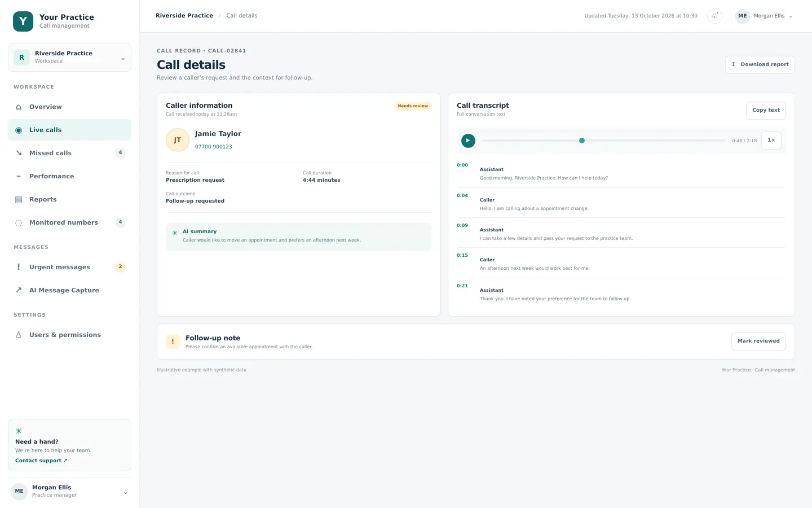Click the Contact support link

(41, 461)
